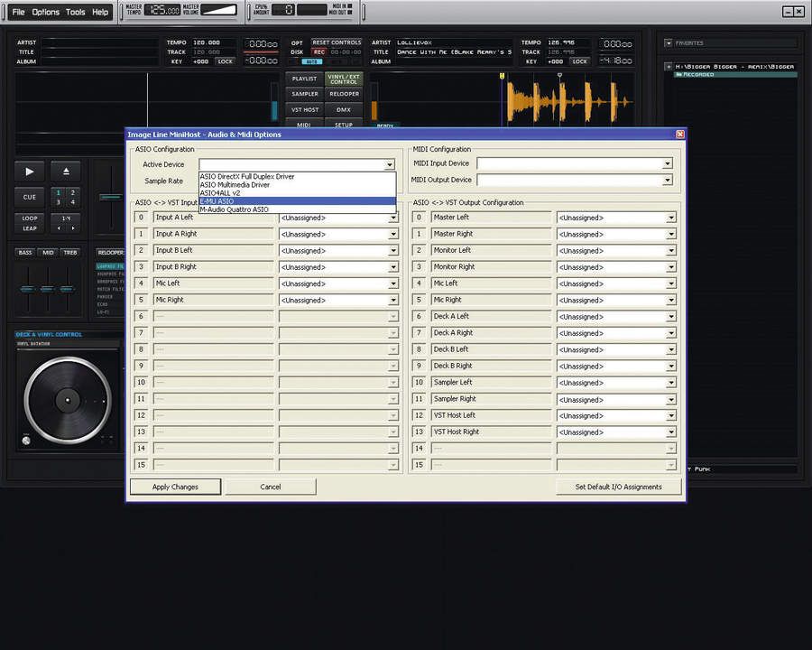Expand the Master Left output assignment dropdown
The width and height of the screenshot is (812, 650).
click(671, 218)
